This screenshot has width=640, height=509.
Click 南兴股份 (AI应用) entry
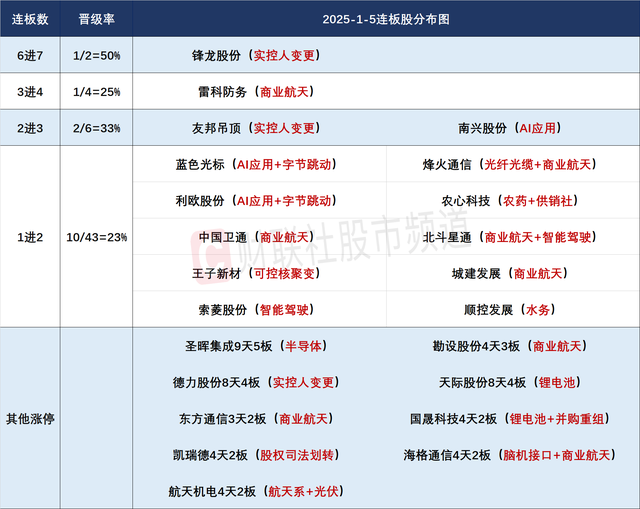(509, 128)
